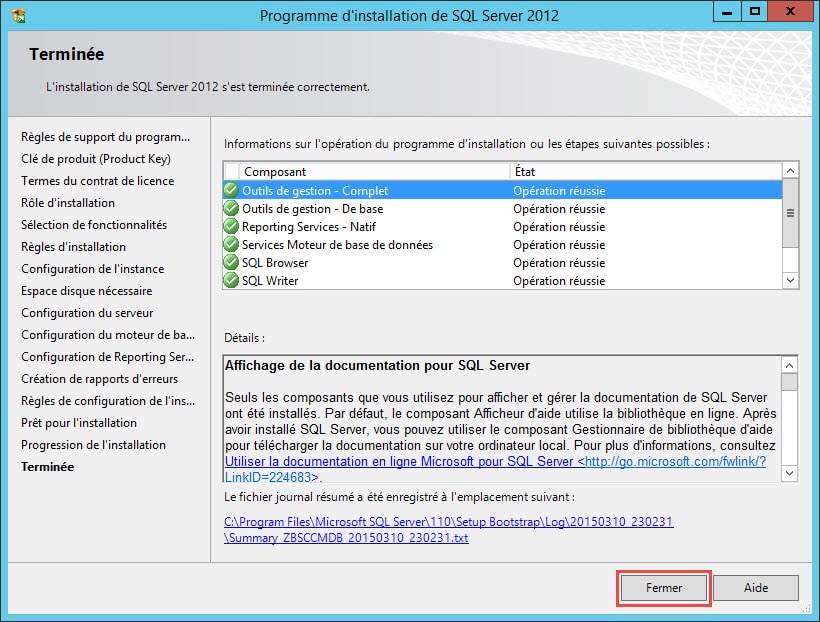Click down arrow of component list scrollbar
The width and height of the screenshot is (820, 622).
click(791, 280)
